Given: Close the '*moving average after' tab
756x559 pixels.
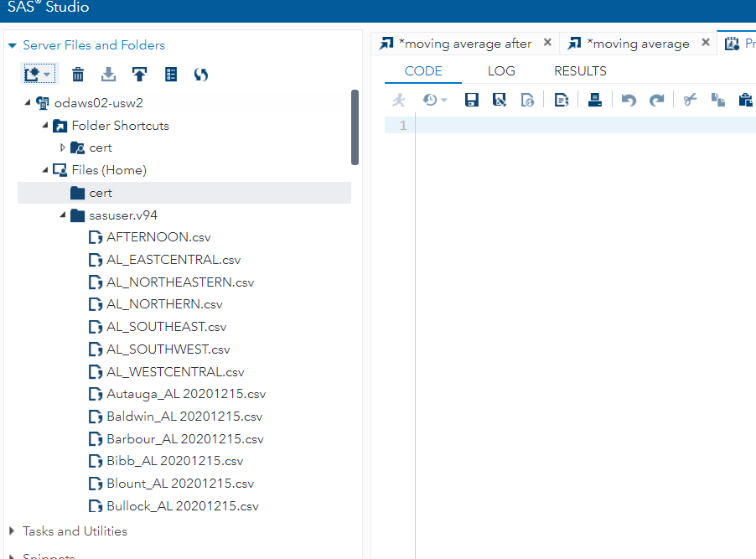Looking at the screenshot, I should pos(547,43).
